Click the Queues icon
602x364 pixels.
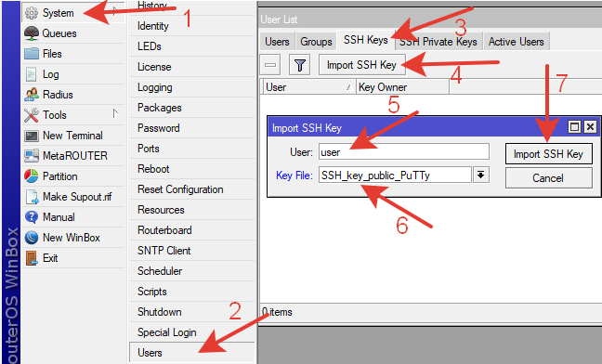click(x=32, y=33)
